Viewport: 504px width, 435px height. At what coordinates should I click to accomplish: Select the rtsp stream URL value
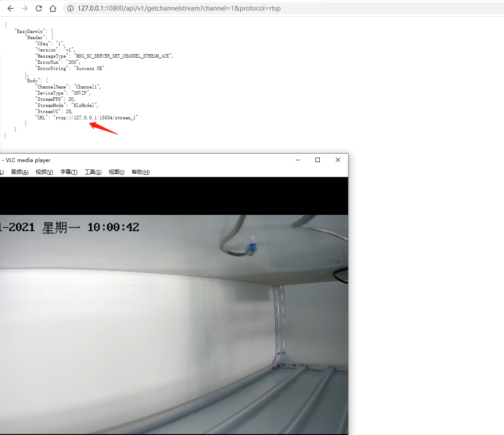pyautogui.click(x=96, y=118)
